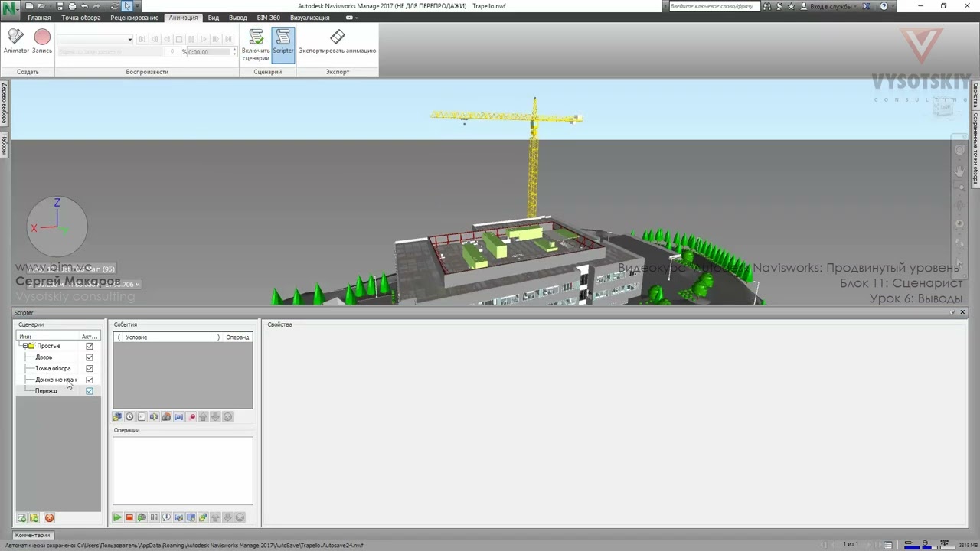The width and height of the screenshot is (980, 551).
Task: Open the Рецензирование ribbon tab
Action: (135, 18)
